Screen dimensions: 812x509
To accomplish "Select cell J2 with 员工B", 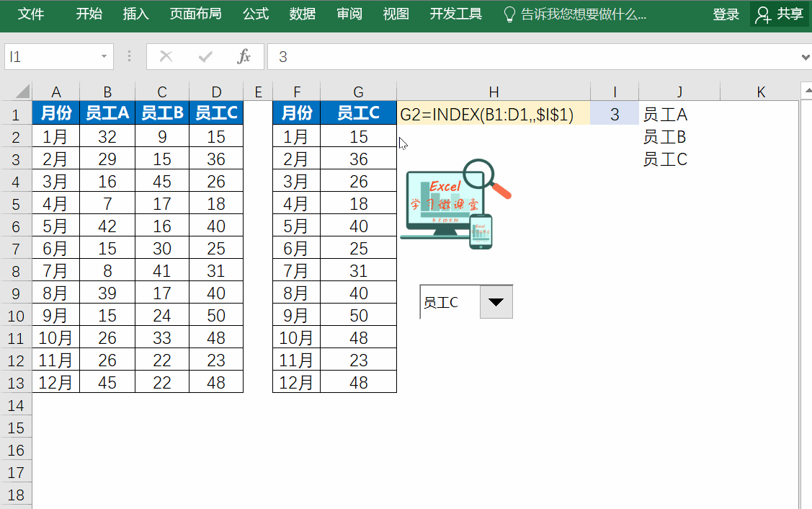I will (679, 137).
